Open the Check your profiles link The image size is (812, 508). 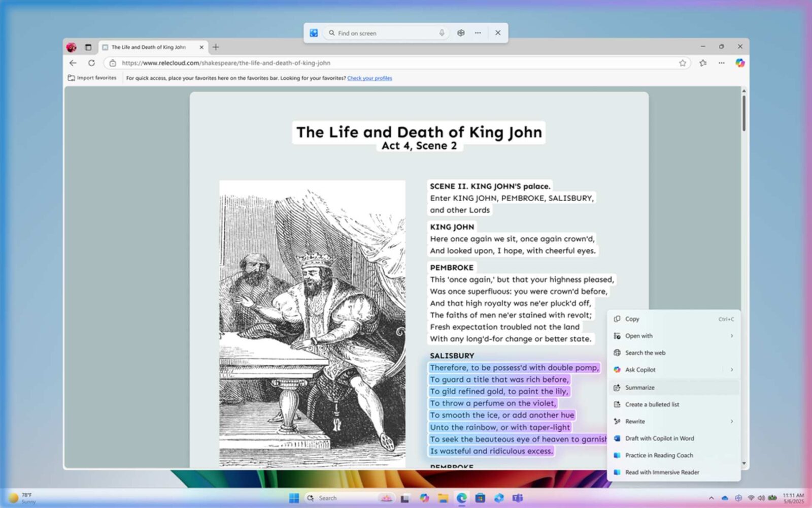click(369, 78)
